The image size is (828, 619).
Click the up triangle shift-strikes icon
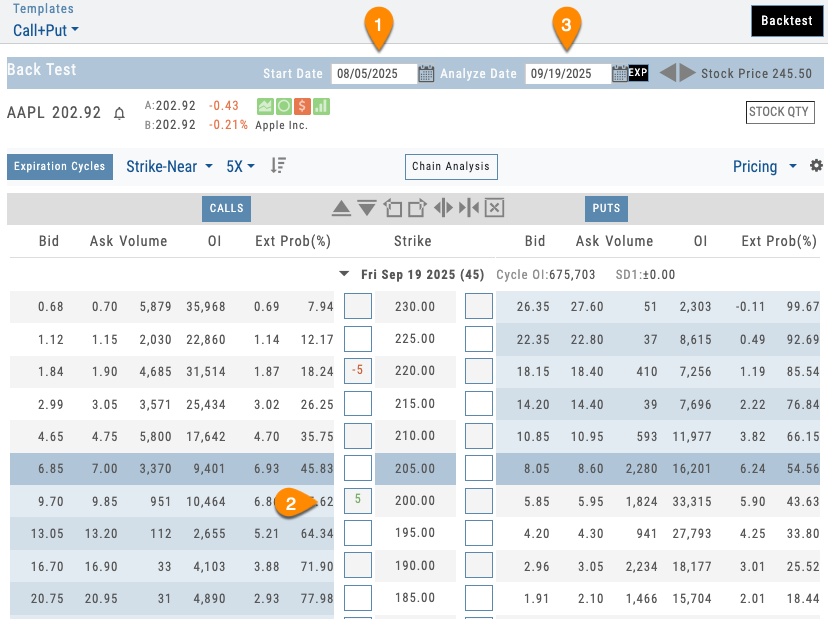342,208
